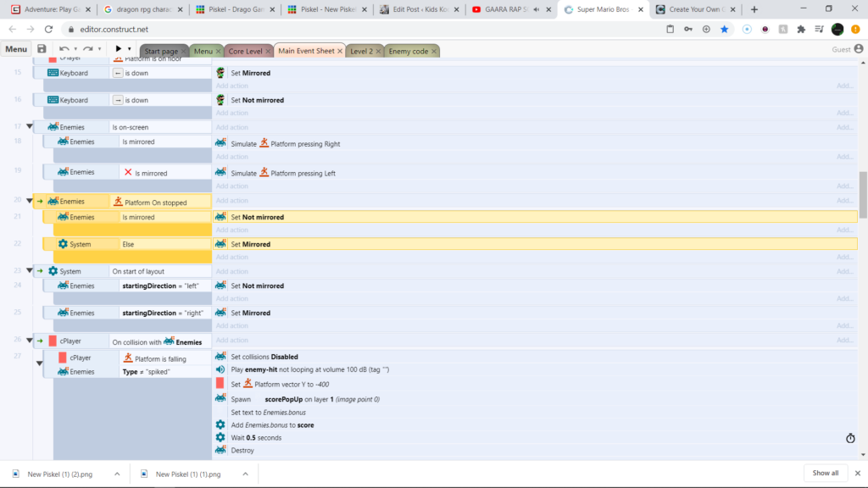Screen dimensions: 868x488
Task: Click Platform behavior icon in Simulate pressing Left
Action: [264, 172]
